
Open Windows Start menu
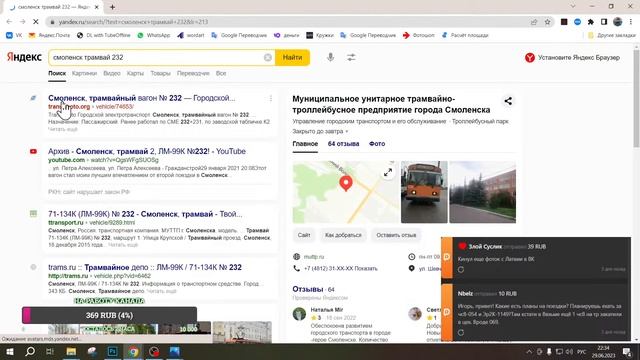9,351
